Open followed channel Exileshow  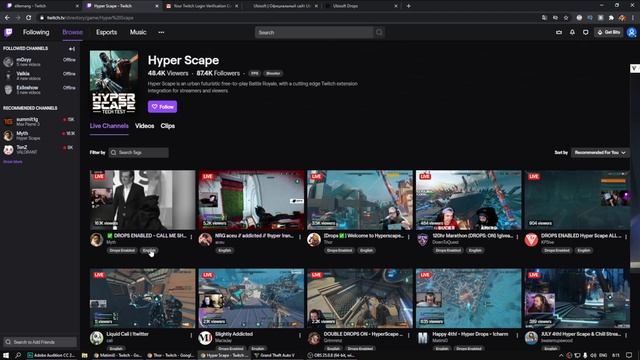[40, 89]
